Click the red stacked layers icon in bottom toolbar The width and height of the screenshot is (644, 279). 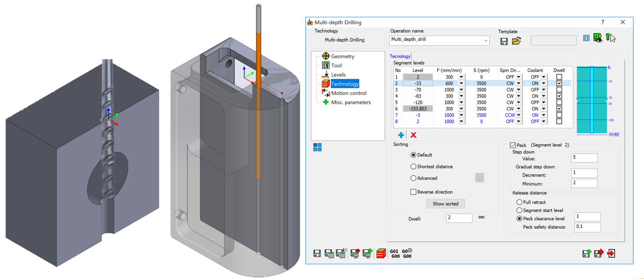click(x=381, y=254)
